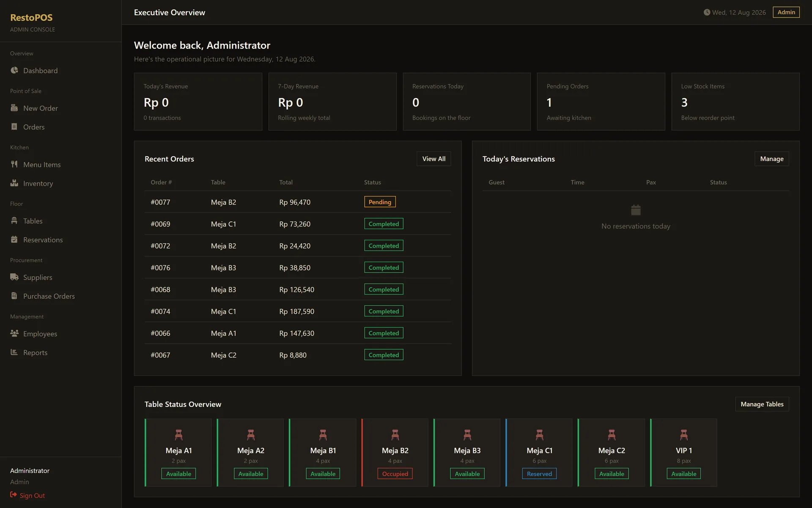Click the RestoPOS logo text
The height and width of the screenshot is (508, 812).
[x=31, y=17]
